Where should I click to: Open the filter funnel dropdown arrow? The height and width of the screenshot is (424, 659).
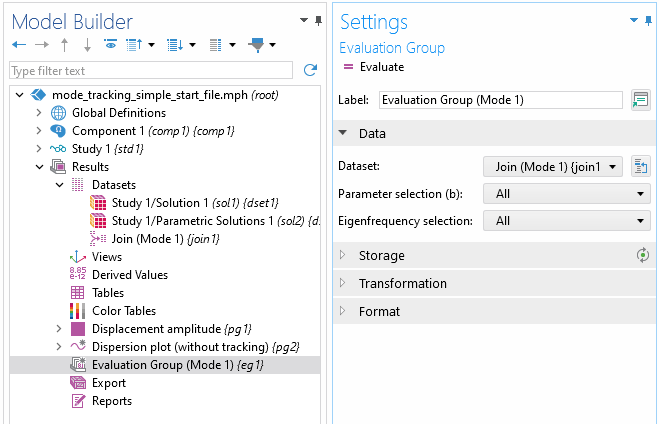(x=272, y=45)
